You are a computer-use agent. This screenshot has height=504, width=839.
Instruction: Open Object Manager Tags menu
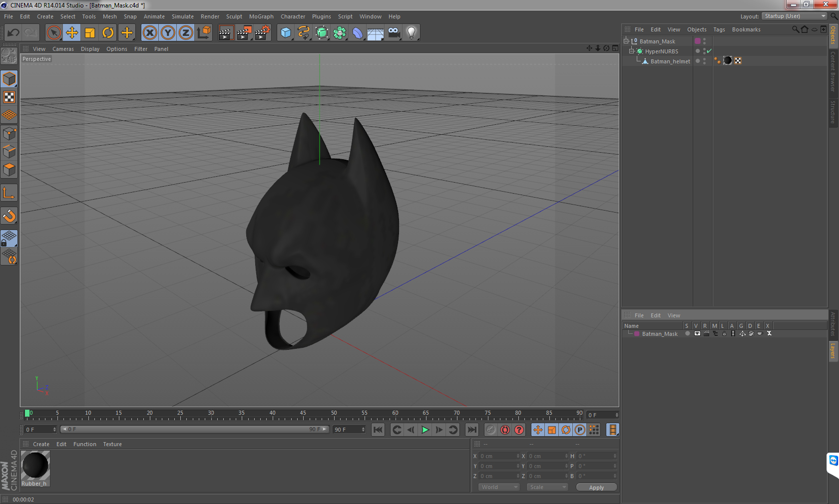[x=719, y=29]
